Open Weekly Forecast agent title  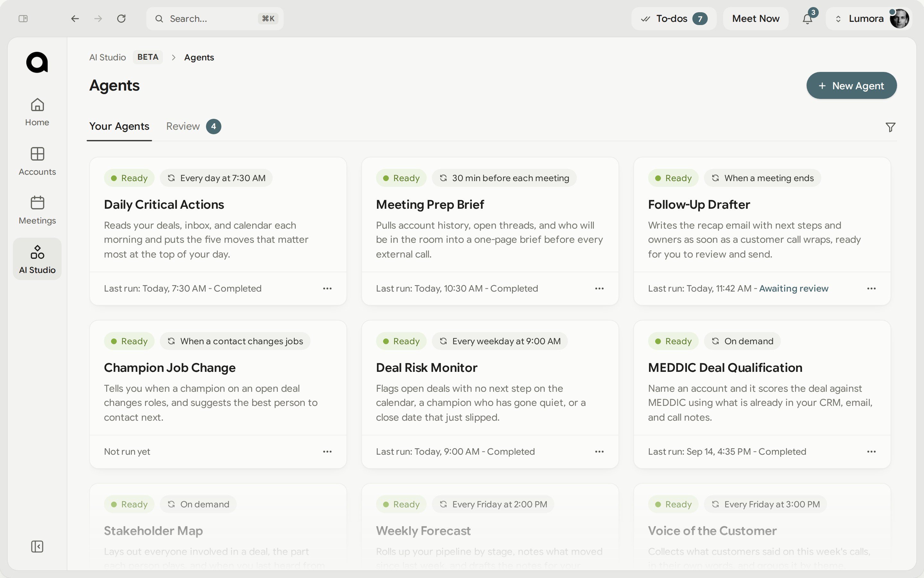point(423,531)
